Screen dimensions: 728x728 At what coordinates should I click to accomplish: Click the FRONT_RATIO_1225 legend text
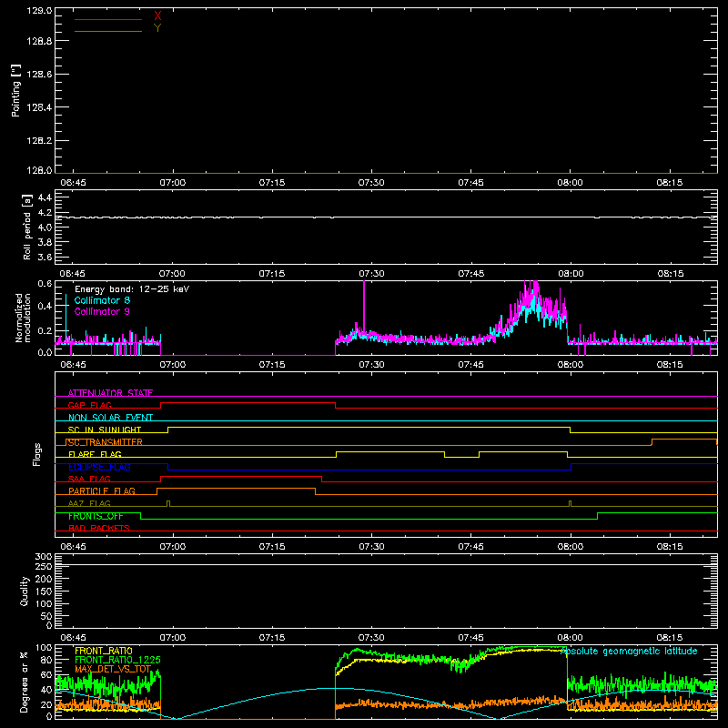[x=117, y=660]
